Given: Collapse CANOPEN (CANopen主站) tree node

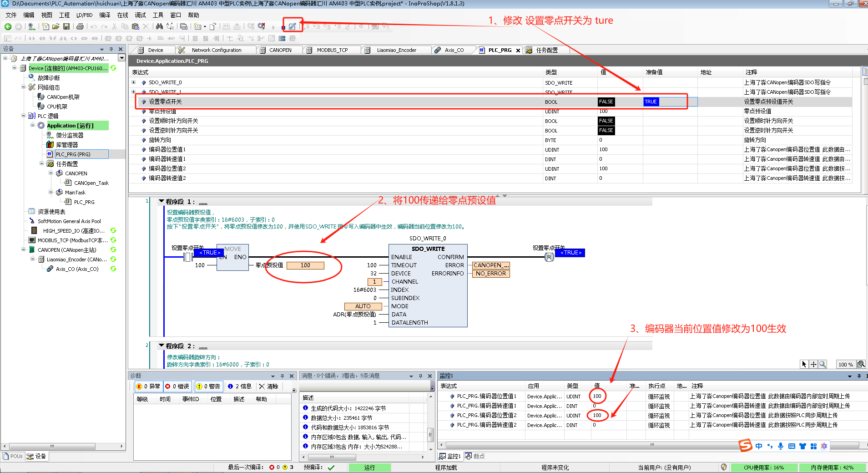Looking at the screenshot, I should point(24,249).
